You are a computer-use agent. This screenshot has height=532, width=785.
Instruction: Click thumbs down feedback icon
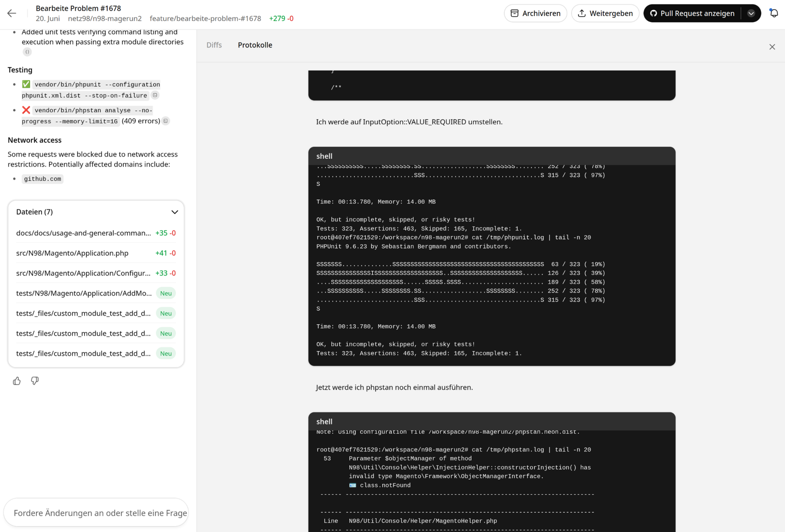[x=35, y=381]
